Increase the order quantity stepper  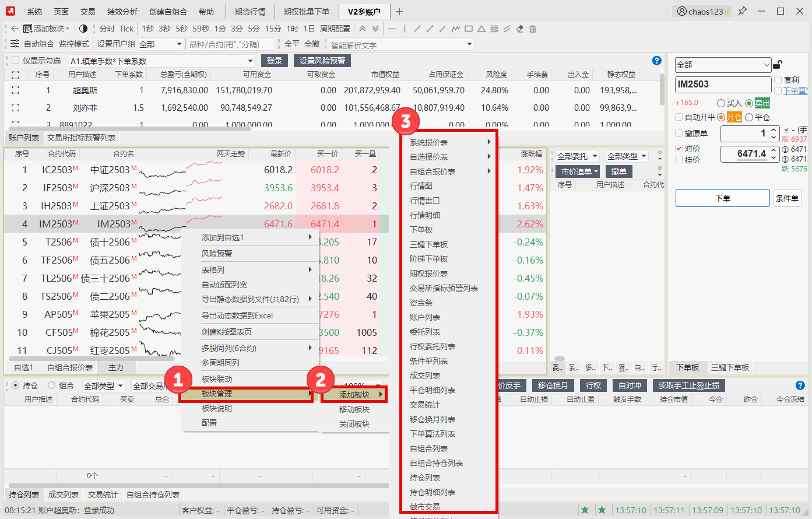click(774, 131)
